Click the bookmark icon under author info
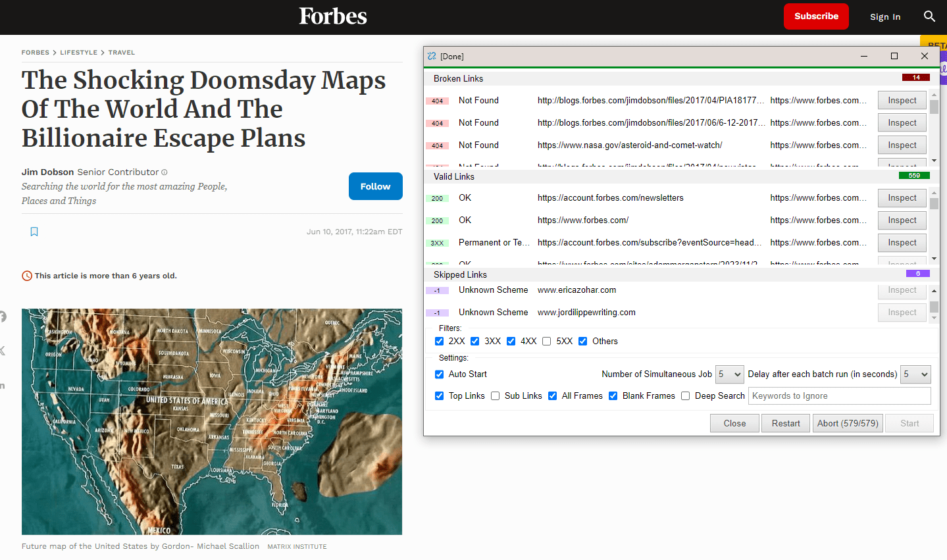This screenshot has width=947, height=560. [x=34, y=232]
